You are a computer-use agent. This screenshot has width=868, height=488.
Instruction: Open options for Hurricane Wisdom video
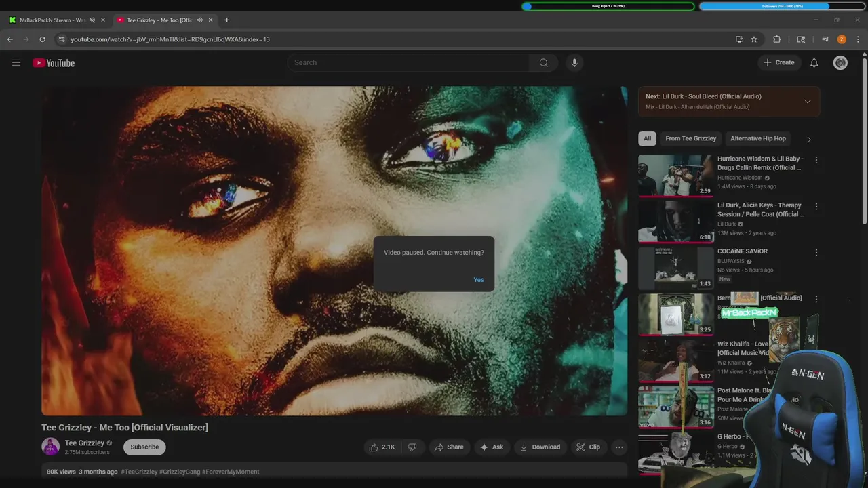pos(816,160)
